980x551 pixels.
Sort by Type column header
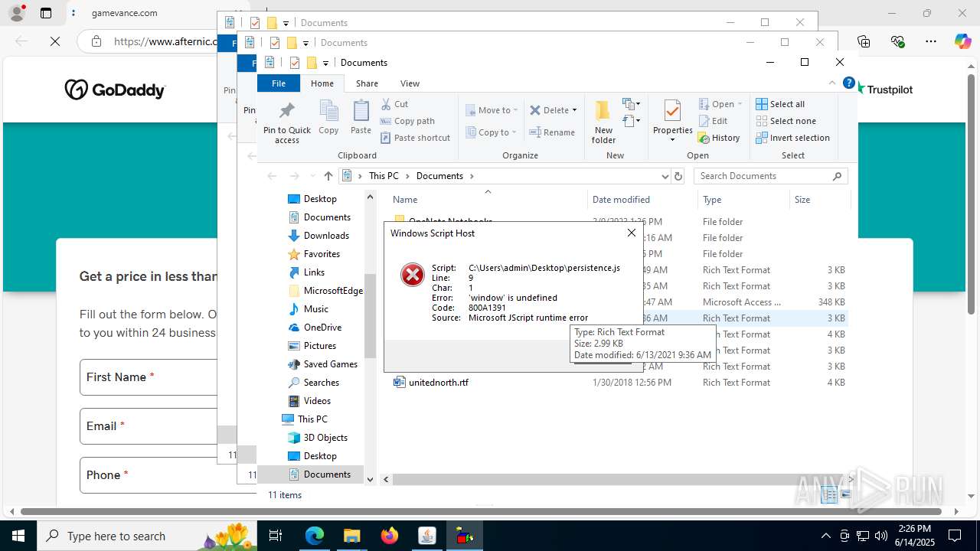click(x=712, y=200)
